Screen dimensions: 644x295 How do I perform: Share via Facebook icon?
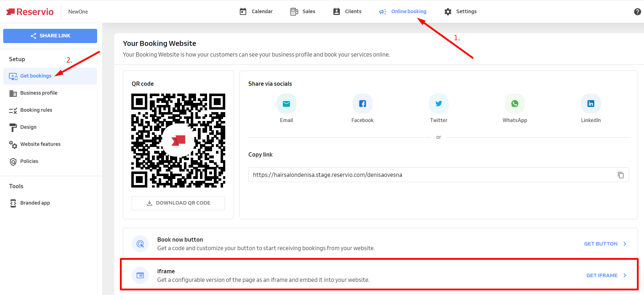[x=362, y=104]
